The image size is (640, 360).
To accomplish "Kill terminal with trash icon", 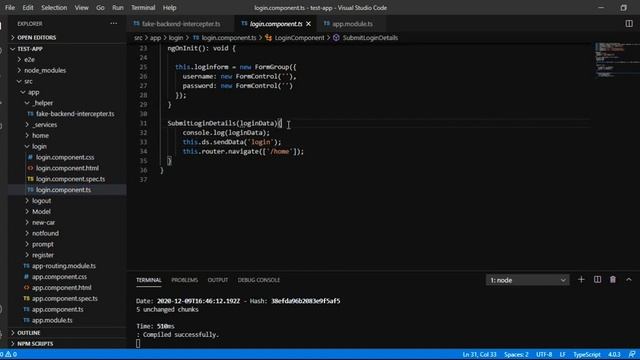I will 613,280.
